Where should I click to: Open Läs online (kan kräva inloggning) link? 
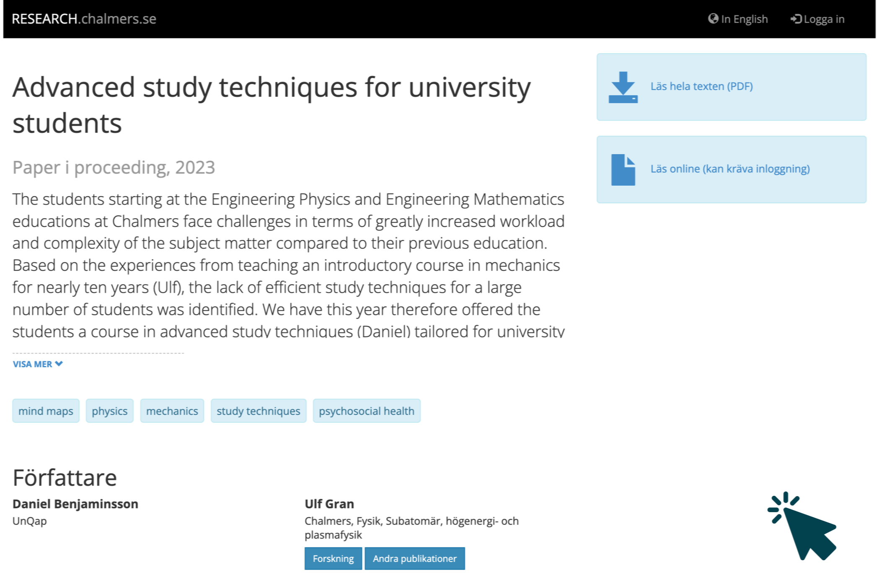pos(729,169)
